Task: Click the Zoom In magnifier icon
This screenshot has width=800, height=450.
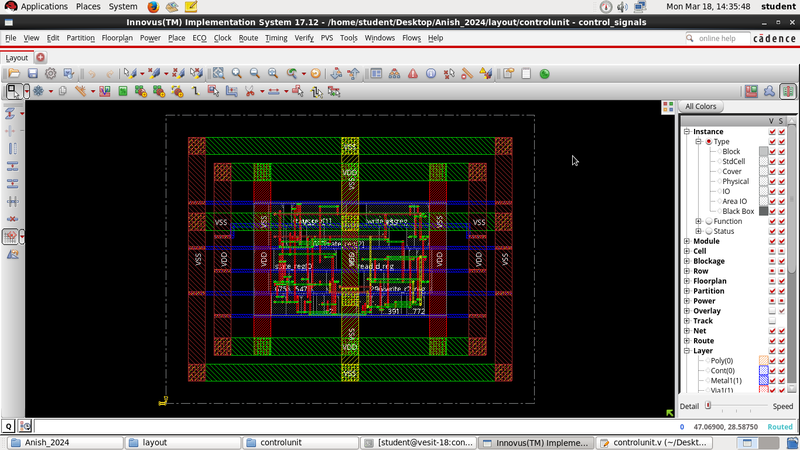Action: [236, 74]
